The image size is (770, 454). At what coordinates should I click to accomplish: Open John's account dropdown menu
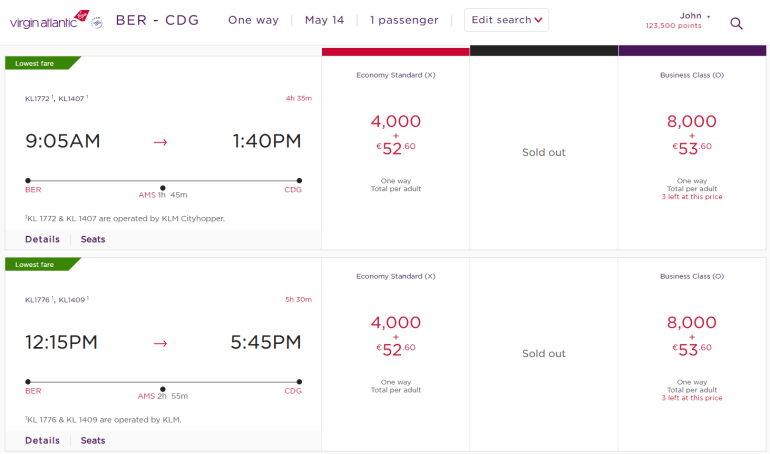point(694,16)
